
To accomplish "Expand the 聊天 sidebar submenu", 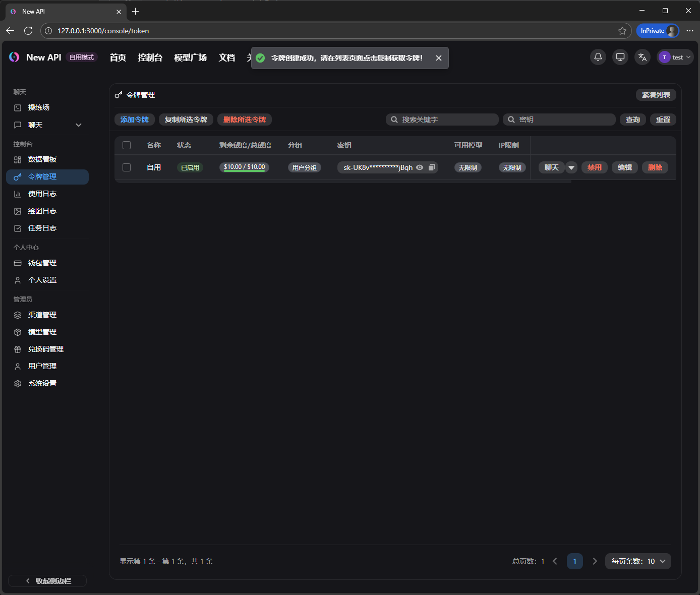I will 78,125.
